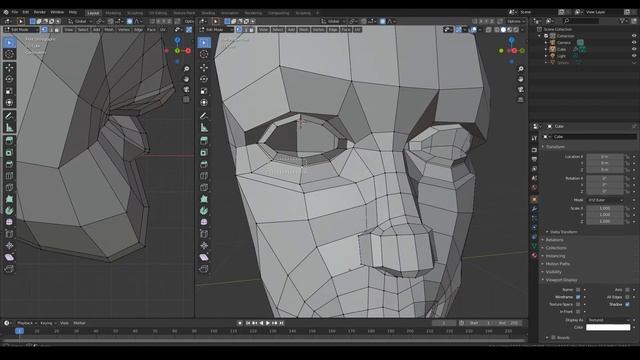Select the Loop Cut tool in right viewport toolbar
640x360 pixels.
click(204, 176)
